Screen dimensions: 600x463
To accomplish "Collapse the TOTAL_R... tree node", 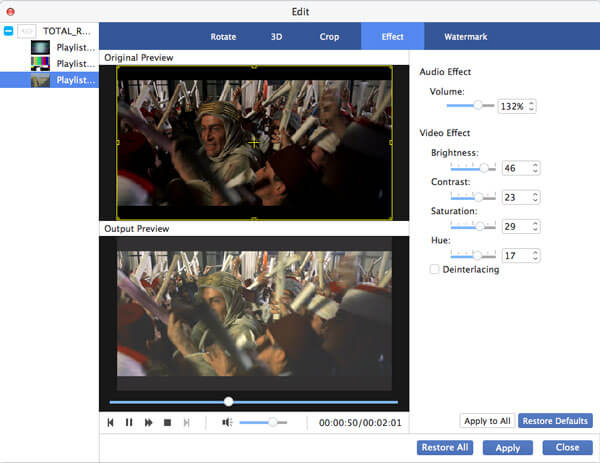I will click(8, 31).
